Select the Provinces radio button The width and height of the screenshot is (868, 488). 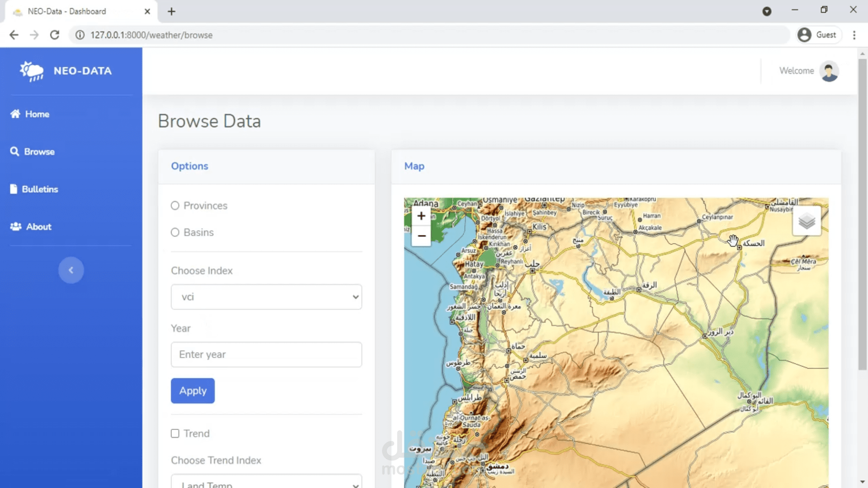175,206
